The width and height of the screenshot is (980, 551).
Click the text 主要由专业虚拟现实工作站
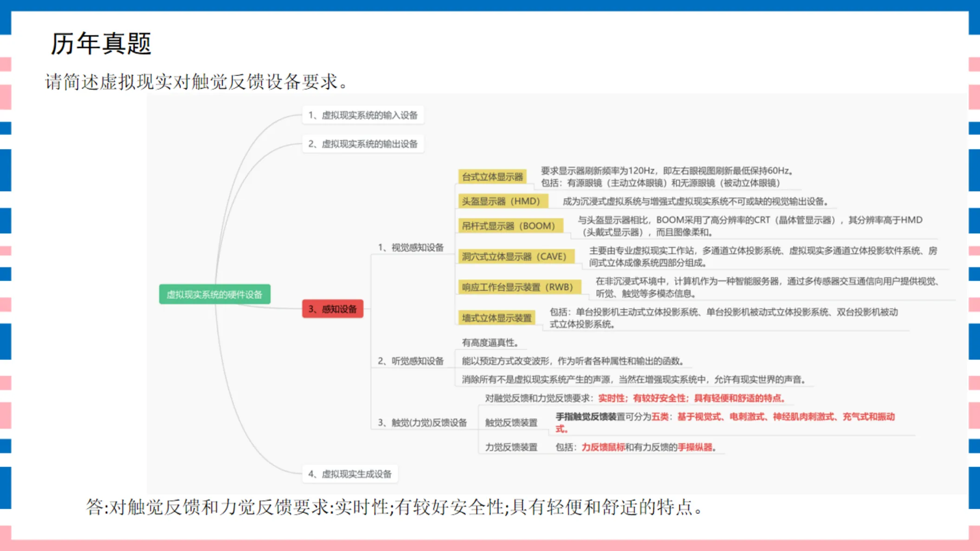[x=641, y=250]
